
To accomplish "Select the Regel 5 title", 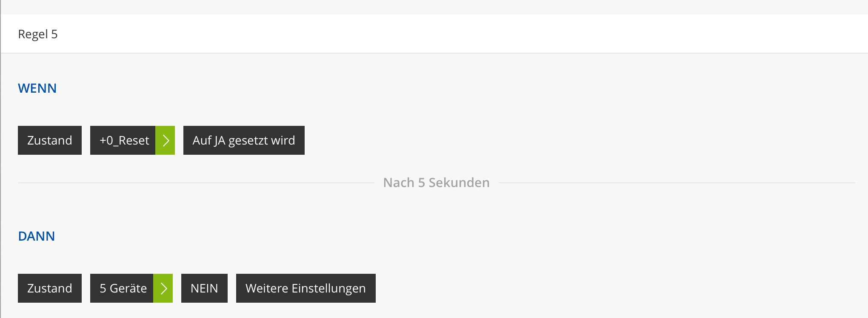I will [x=38, y=34].
